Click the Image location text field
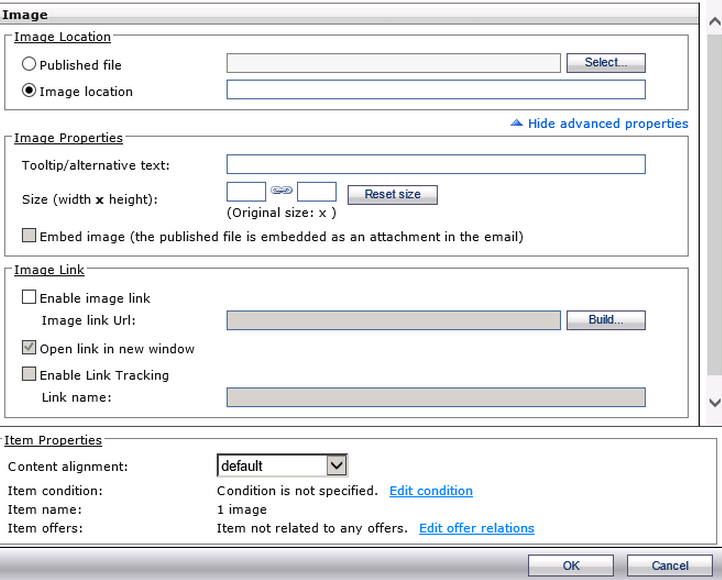 [x=436, y=90]
